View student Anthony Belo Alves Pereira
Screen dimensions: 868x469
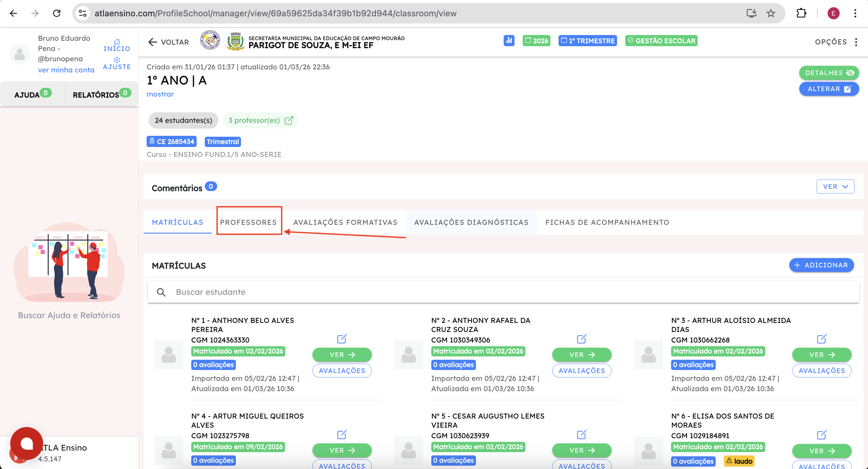(x=342, y=355)
